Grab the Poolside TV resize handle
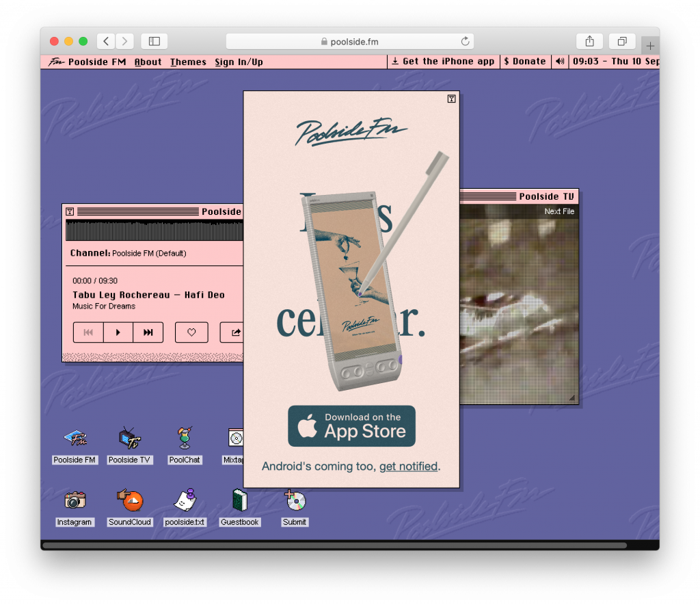Image resolution: width=700 pixels, height=604 pixels. 572,397
